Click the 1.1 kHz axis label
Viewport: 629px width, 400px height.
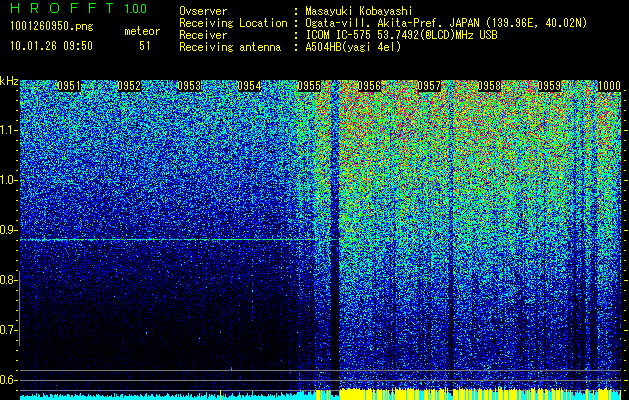click(9, 130)
